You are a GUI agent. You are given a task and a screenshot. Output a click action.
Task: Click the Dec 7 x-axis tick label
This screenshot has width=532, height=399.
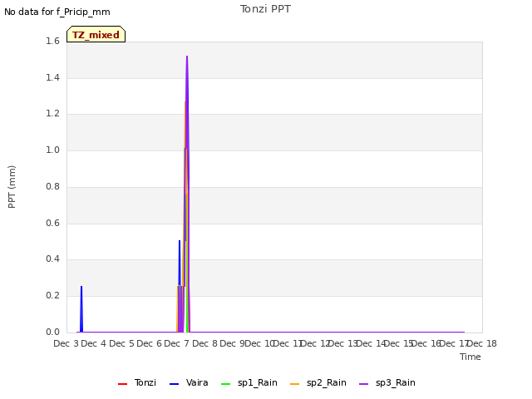[177, 343]
